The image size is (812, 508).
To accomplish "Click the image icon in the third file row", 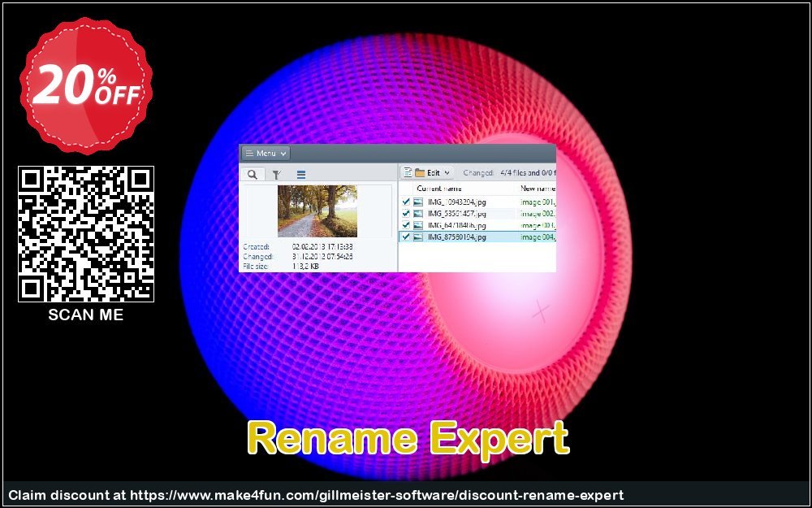I will [x=418, y=225].
